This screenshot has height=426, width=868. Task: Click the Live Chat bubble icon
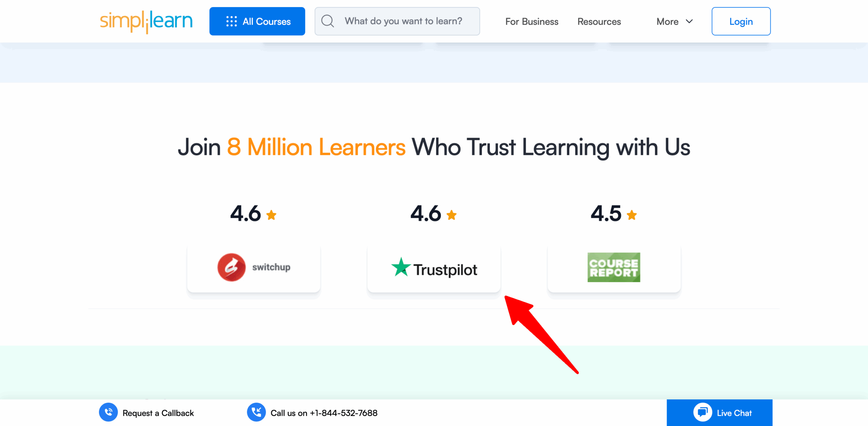(x=703, y=412)
